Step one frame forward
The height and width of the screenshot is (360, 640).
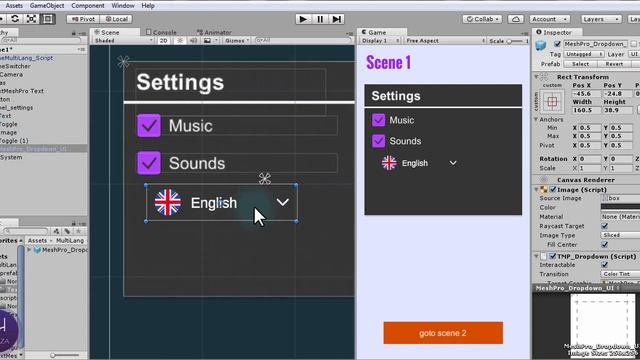click(337, 19)
